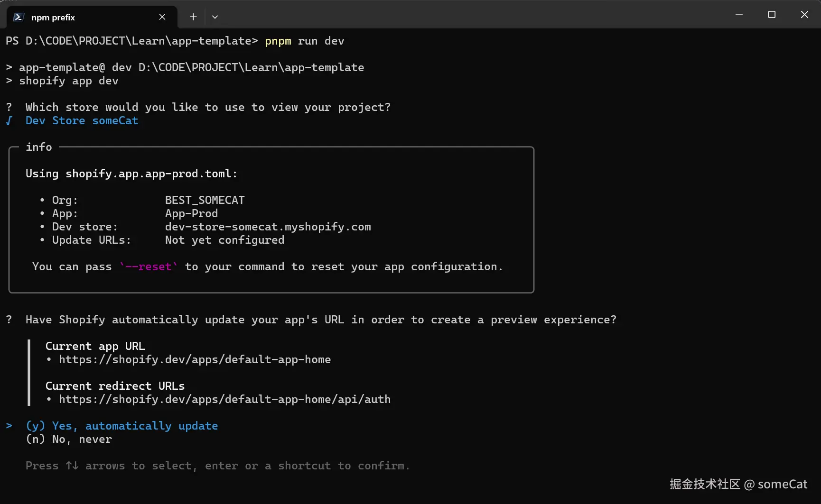Screen dimensions: 821x504
Task: Open a new terminal tab
Action: tap(193, 17)
